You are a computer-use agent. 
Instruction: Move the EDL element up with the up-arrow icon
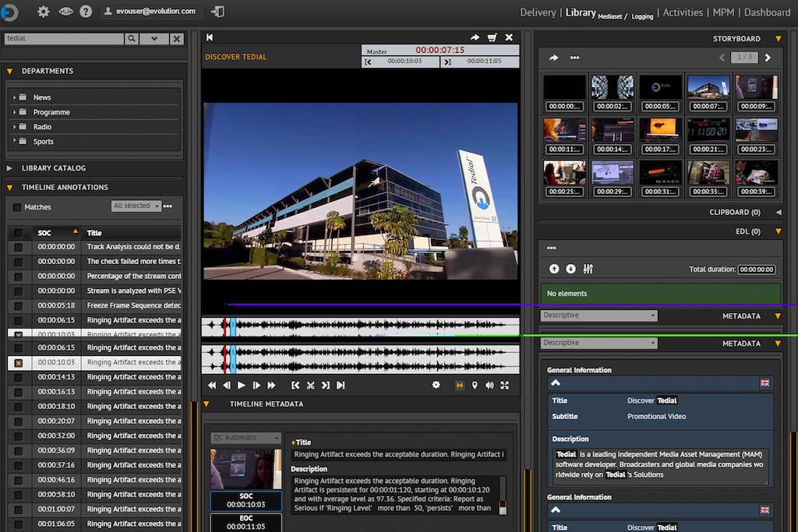[554, 269]
